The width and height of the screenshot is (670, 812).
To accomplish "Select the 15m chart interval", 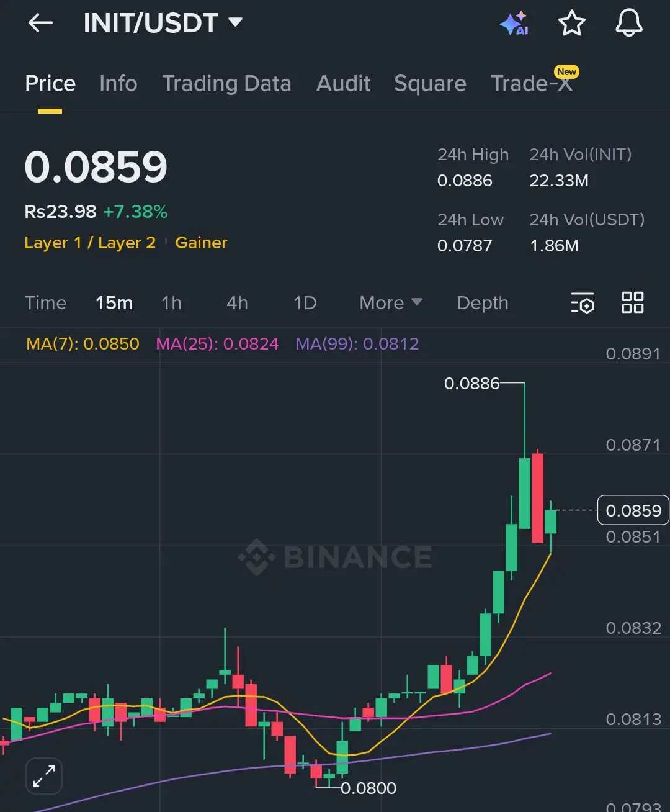I will [x=114, y=303].
